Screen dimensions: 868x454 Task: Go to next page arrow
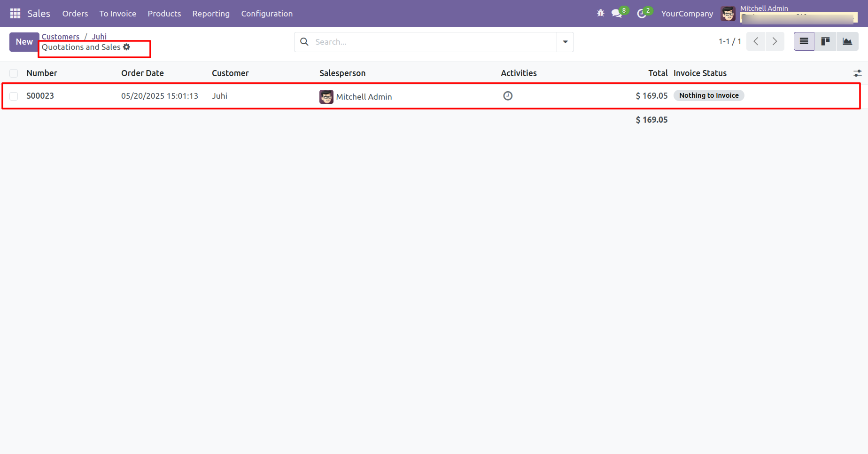tap(775, 41)
